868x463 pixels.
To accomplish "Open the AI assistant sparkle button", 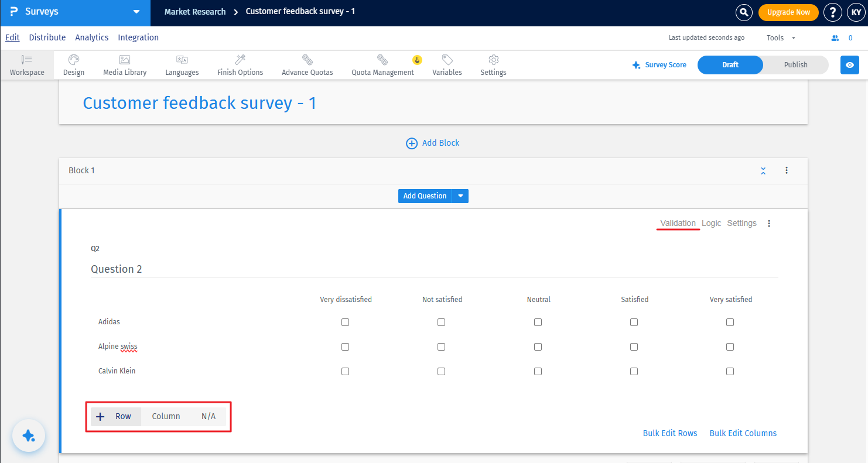I will (x=29, y=436).
